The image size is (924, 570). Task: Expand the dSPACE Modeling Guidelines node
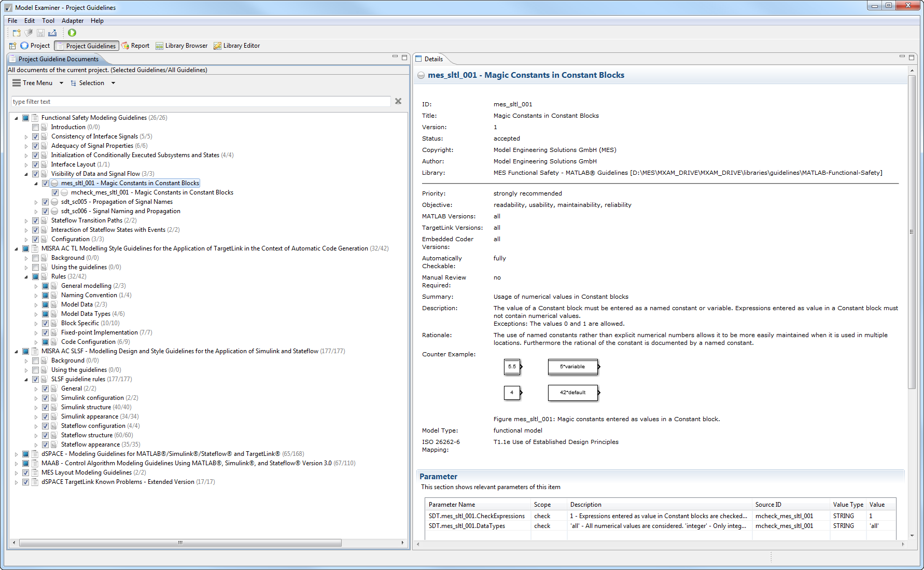[16, 454]
